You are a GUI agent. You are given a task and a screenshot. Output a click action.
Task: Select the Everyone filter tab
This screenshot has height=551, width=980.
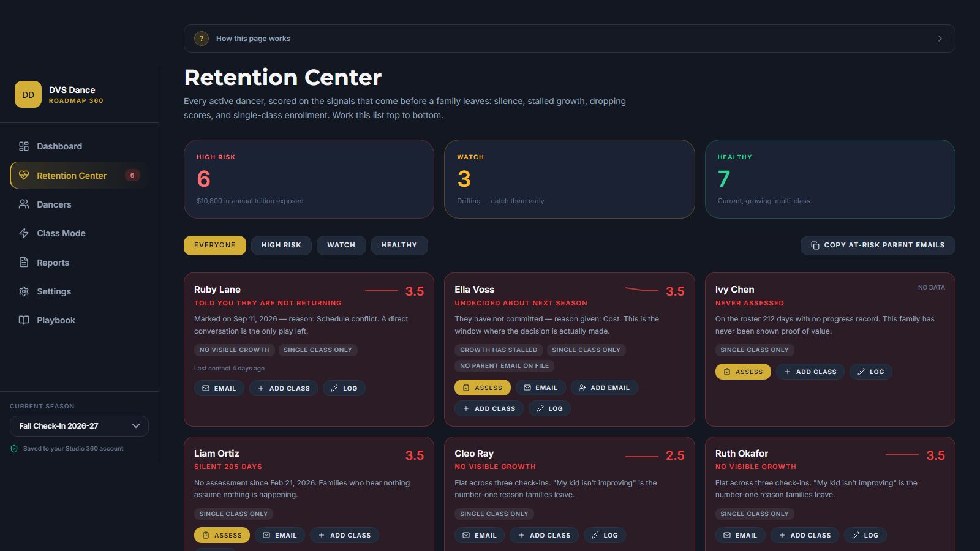click(x=215, y=246)
